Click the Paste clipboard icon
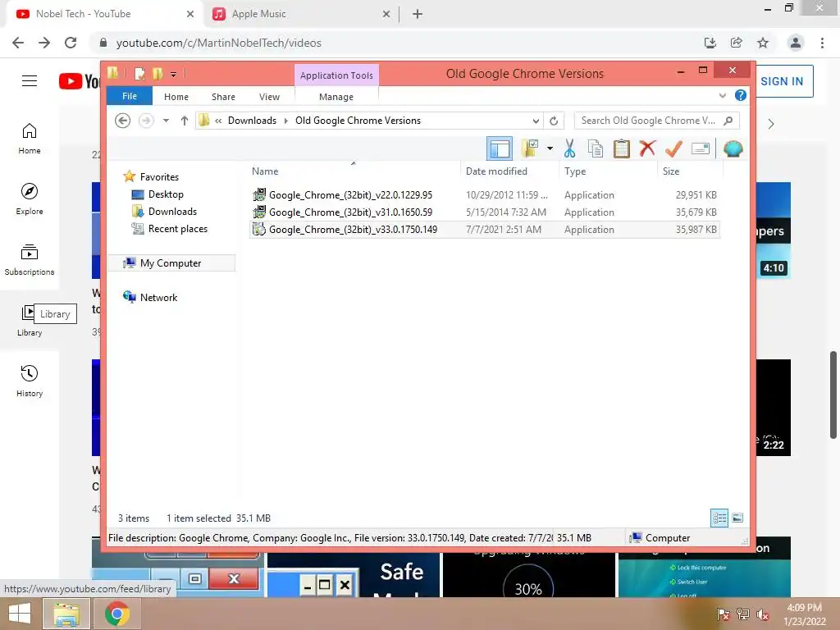The height and width of the screenshot is (630, 840). pyautogui.click(x=622, y=148)
